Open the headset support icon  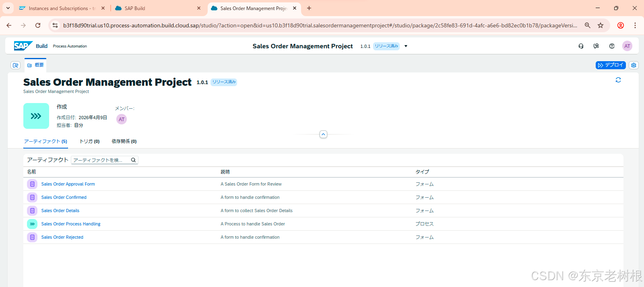581,46
